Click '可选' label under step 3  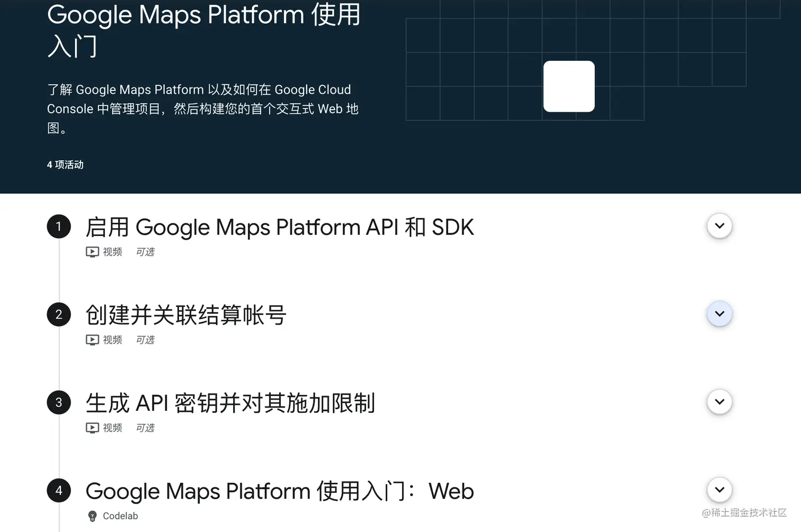tap(145, 428)
